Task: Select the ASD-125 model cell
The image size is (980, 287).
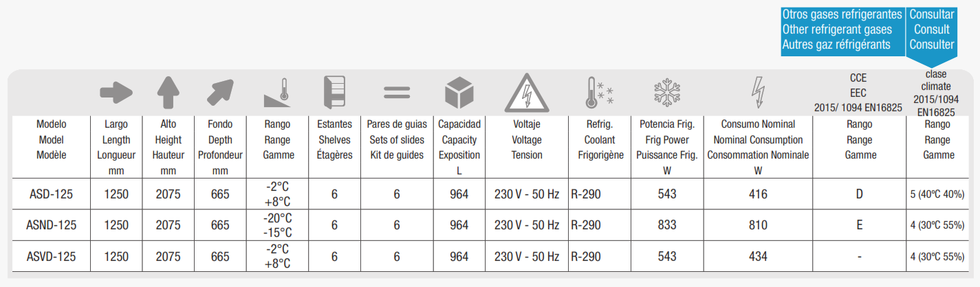Action: tap(52, 194)
